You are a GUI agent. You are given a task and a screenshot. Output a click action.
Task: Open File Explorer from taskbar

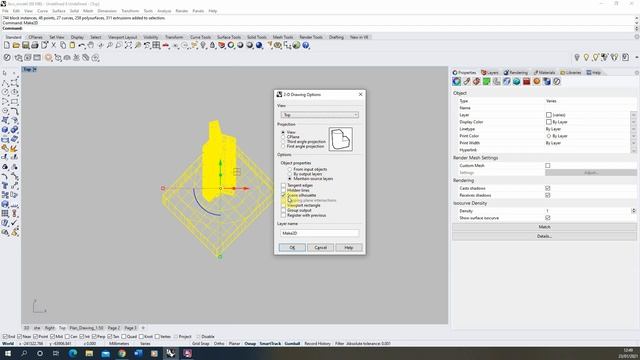point(89,353)
